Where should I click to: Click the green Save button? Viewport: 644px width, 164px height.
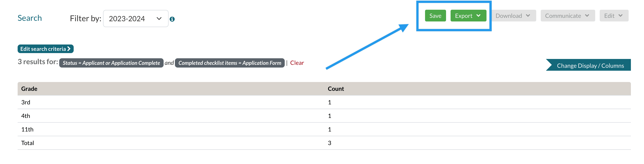(x=435, y=16)
